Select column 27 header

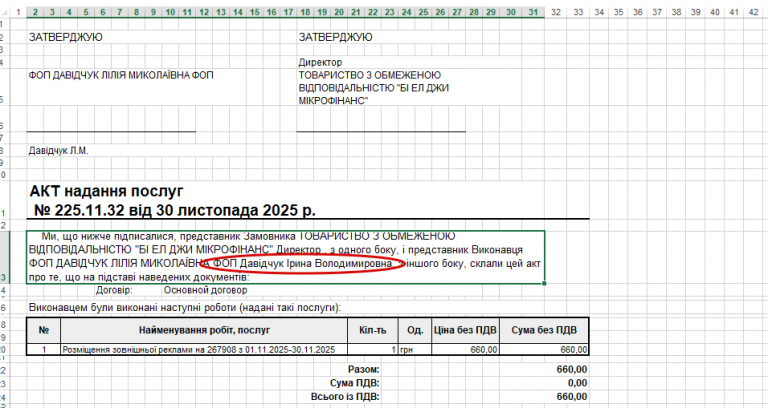click(457, 12)
